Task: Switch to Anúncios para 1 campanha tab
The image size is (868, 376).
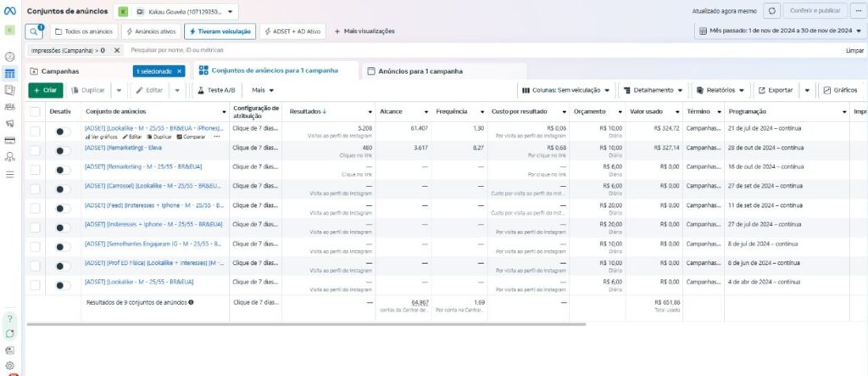Action: point(444,71)
